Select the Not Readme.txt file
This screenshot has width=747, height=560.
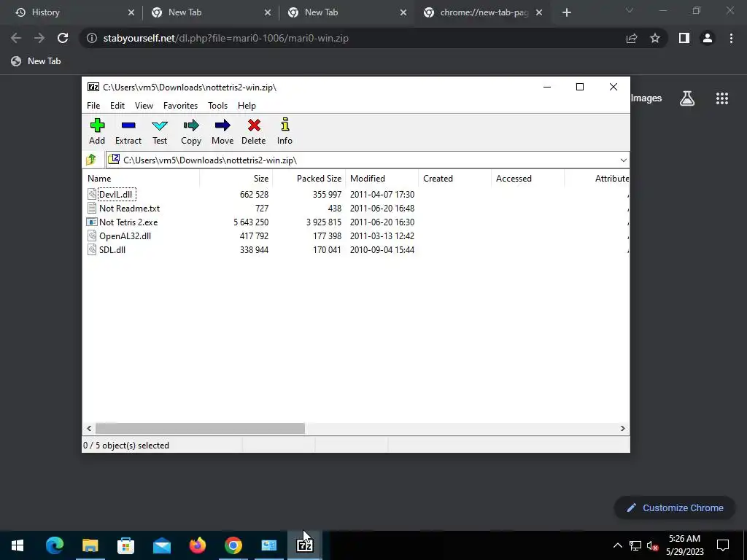pyautogui.click(x=129, y=208)
